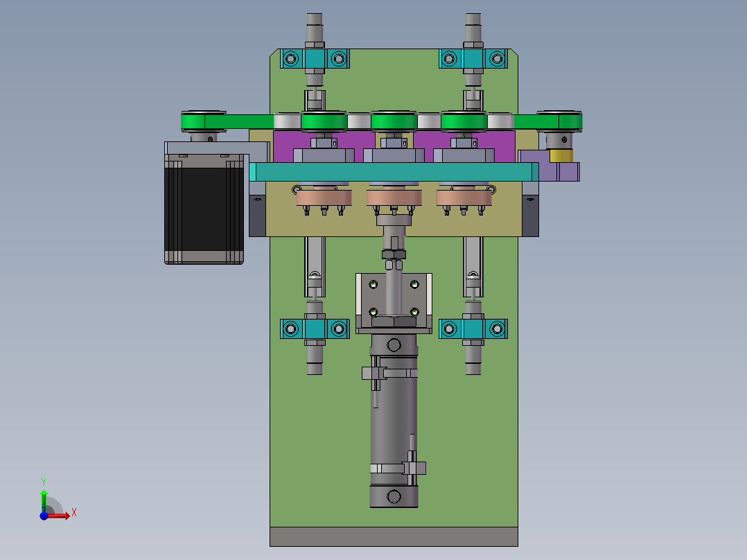Select the center green pulley

pyautogui.click(x=394, y=121)
